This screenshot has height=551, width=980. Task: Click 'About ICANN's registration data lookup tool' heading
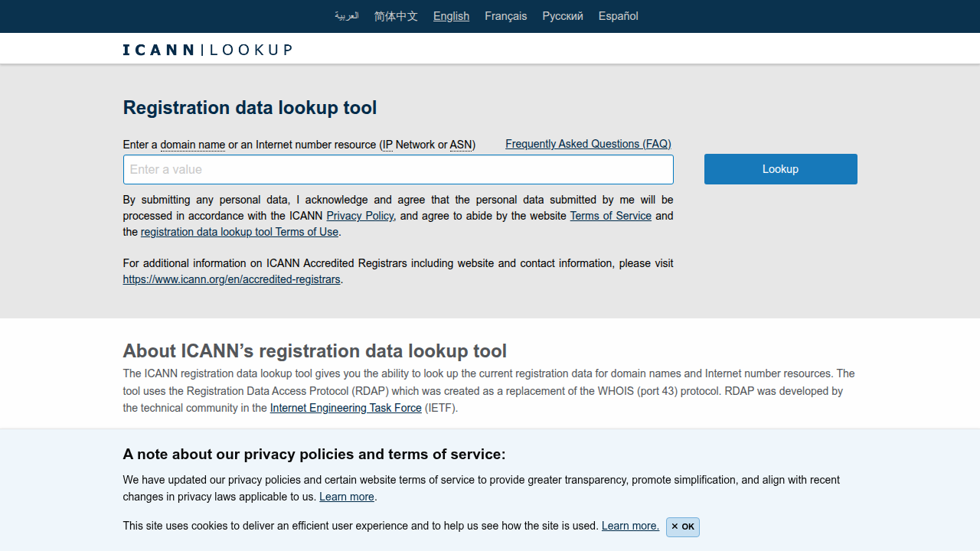tap(315, 351)
